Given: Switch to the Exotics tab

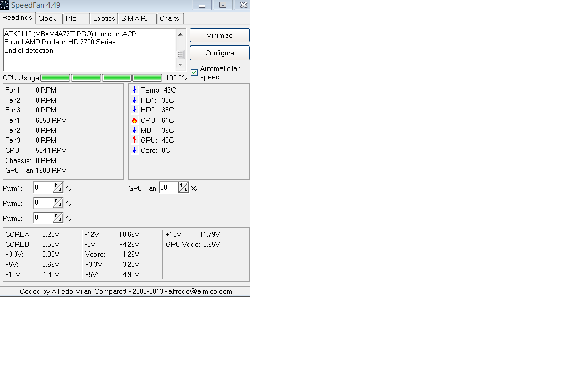Looking at the screenshot, I should 104,18.
